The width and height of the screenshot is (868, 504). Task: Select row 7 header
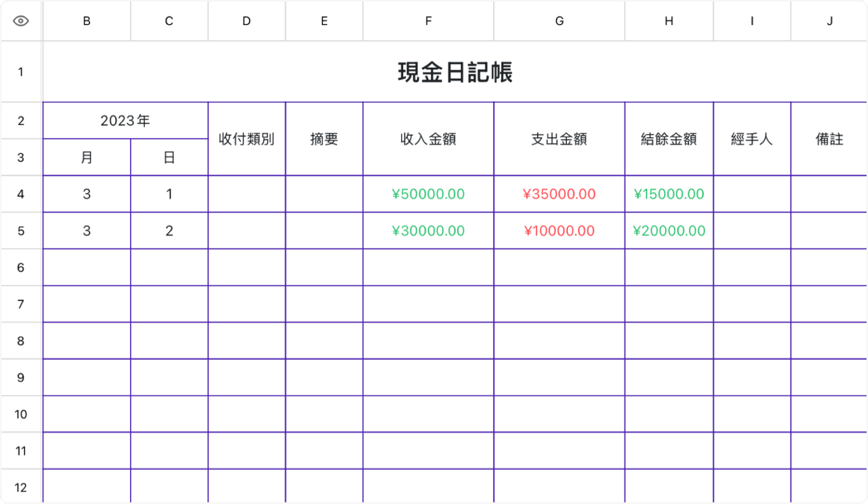click(21, 304)
